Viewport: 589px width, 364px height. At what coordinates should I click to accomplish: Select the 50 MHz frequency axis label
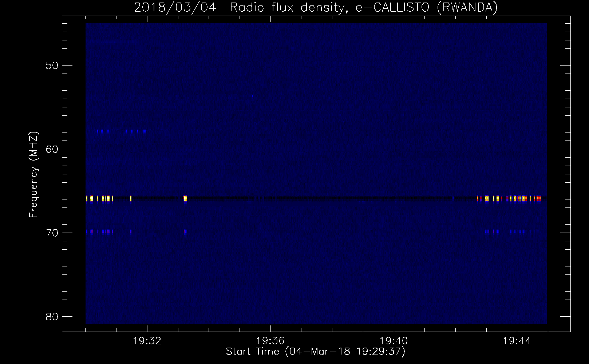coord(52,66)
